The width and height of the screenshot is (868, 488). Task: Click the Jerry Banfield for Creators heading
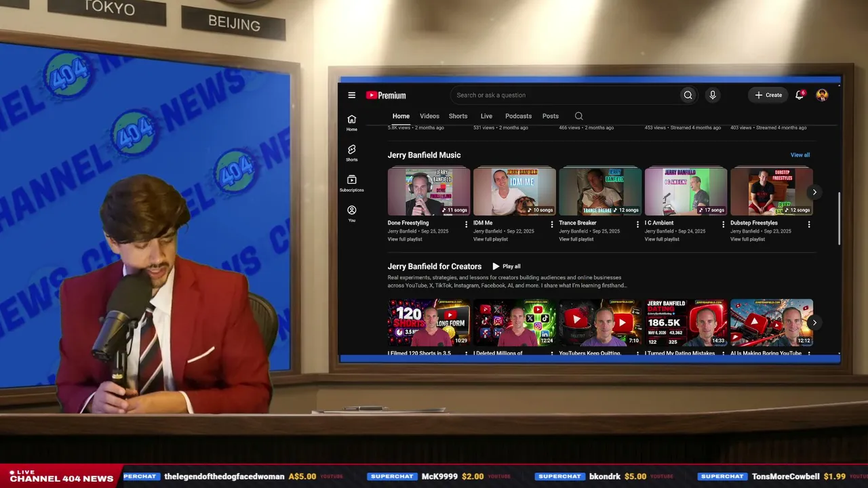pyautogui.click(x=435, y=266)
